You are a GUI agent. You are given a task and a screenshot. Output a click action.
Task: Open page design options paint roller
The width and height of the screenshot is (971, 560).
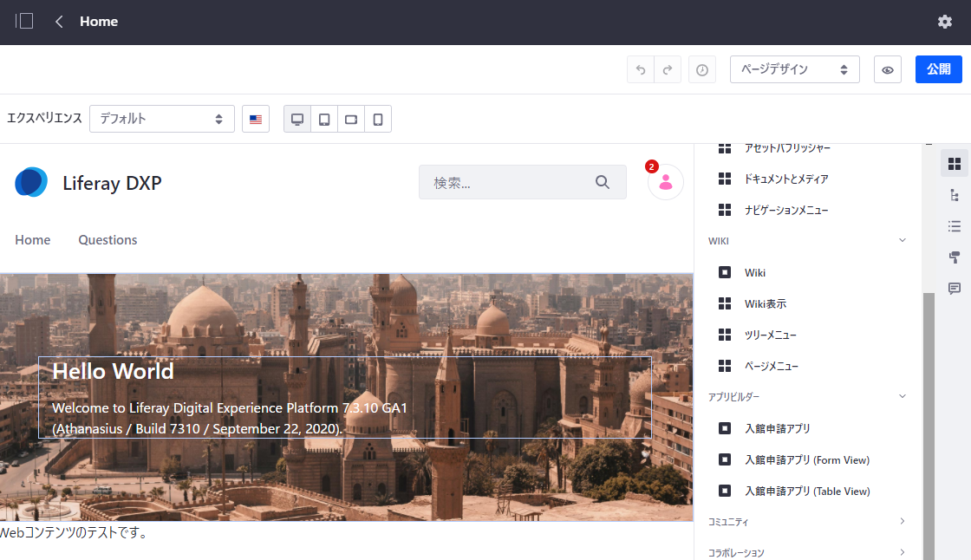[955, 257]
